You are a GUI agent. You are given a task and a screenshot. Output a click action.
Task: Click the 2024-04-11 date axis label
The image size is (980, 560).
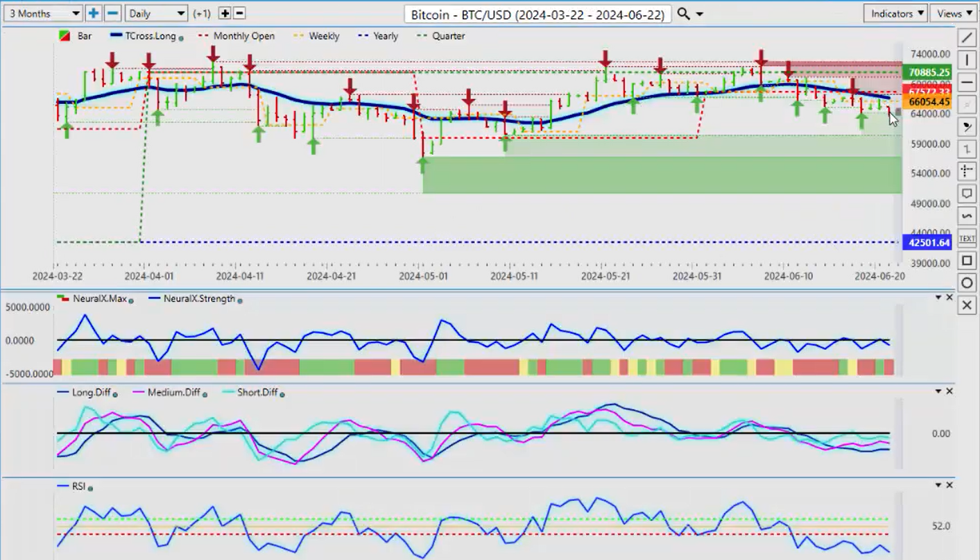click(241, 275)
